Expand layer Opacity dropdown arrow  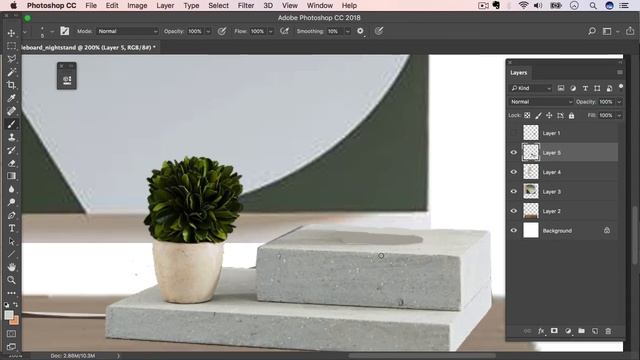619,102
